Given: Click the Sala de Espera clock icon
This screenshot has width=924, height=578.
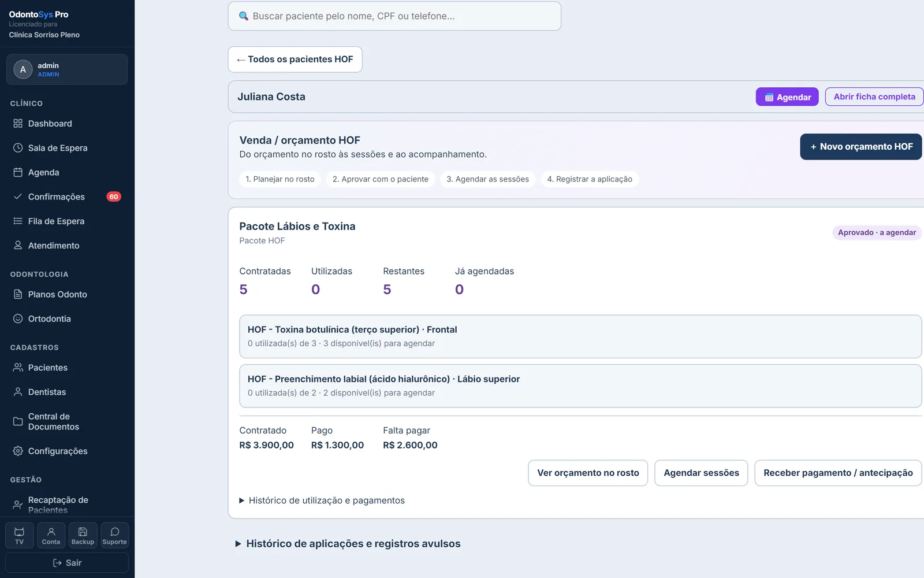Looking at the screenshot, I should coord(18,148).
